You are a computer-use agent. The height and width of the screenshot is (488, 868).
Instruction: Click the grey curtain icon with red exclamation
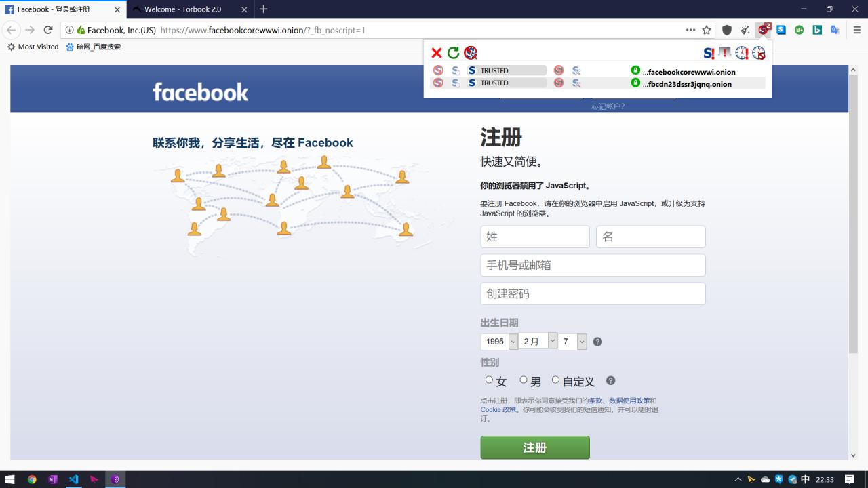725,53
